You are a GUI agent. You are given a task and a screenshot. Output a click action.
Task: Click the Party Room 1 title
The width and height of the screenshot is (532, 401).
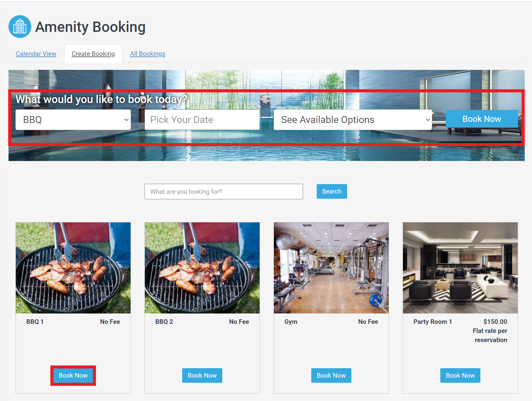pos(433,322)
